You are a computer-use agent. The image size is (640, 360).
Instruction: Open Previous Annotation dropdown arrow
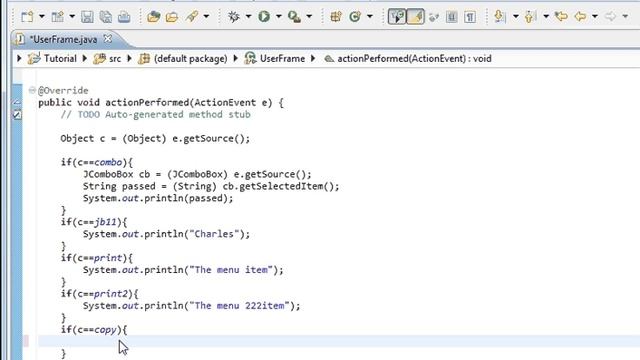point(546,17)
